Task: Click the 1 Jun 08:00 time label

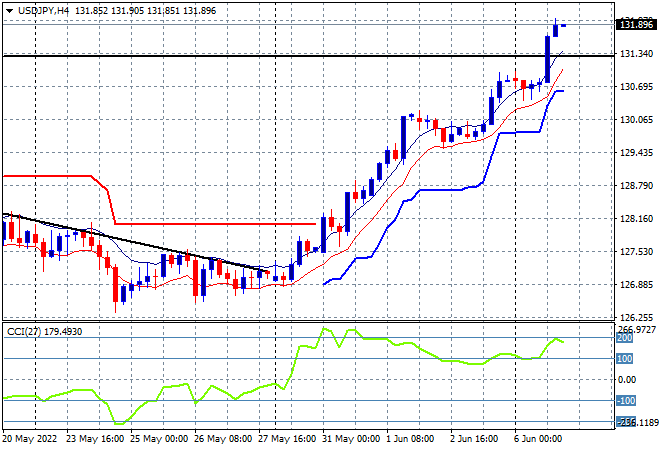Action: pyautogui.click(x=410, y=439)
